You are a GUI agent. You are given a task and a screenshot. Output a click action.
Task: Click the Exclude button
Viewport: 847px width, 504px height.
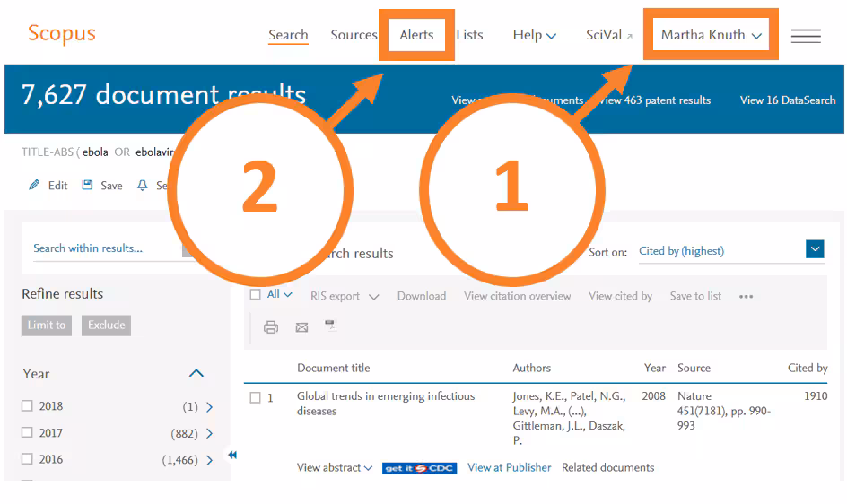(x=107, y=326)
